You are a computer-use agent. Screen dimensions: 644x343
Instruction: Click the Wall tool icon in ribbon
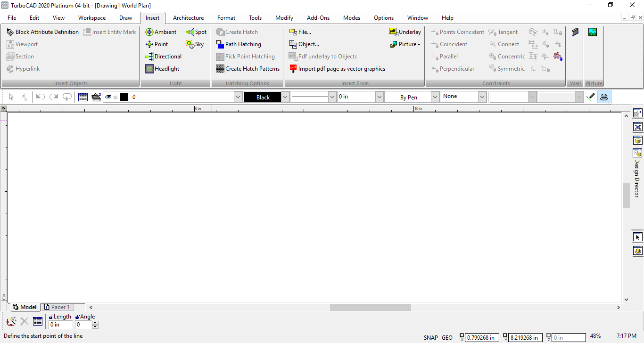(575, 32)
